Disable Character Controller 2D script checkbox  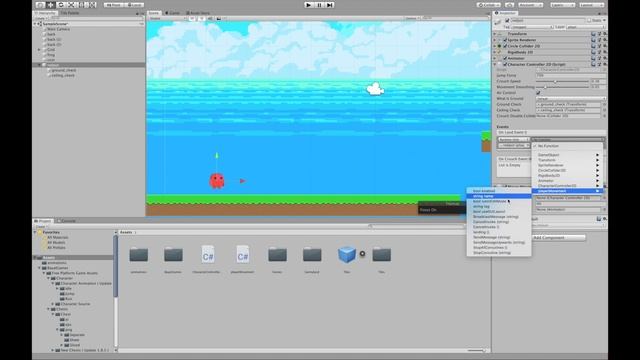[x=505, y=64]
